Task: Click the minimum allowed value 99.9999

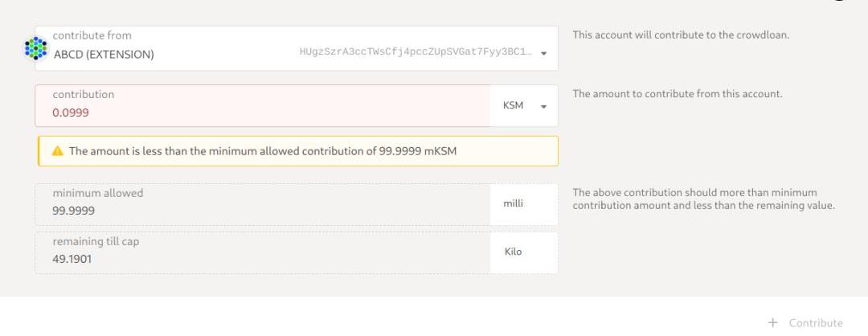Action: pyautogui.click(x=74, y=212)
